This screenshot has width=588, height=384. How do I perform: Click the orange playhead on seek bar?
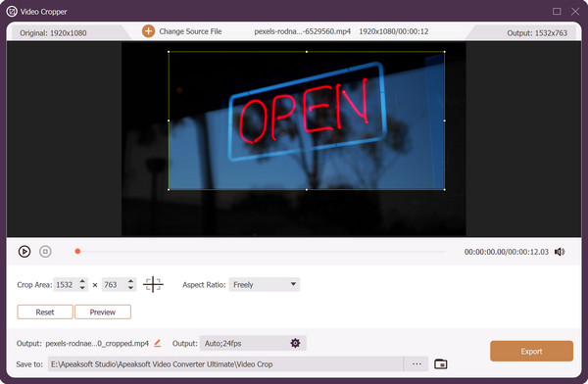[x=77, y=251]
